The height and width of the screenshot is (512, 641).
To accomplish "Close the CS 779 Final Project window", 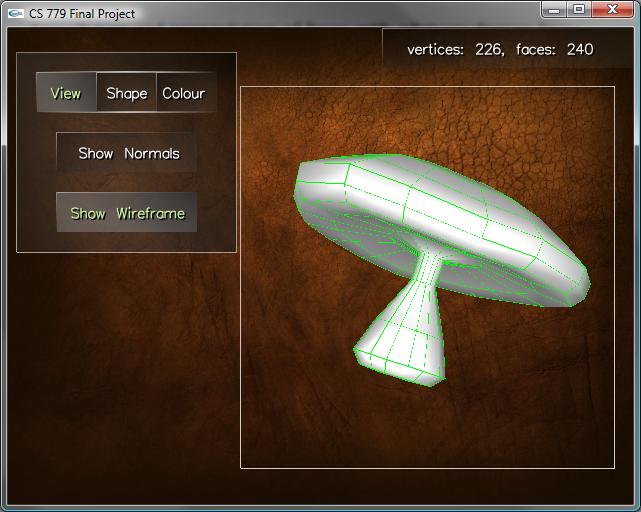I will tap(611, 10).
